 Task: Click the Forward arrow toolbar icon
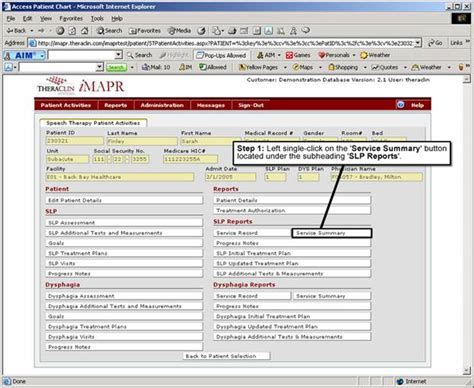[41, 31]
